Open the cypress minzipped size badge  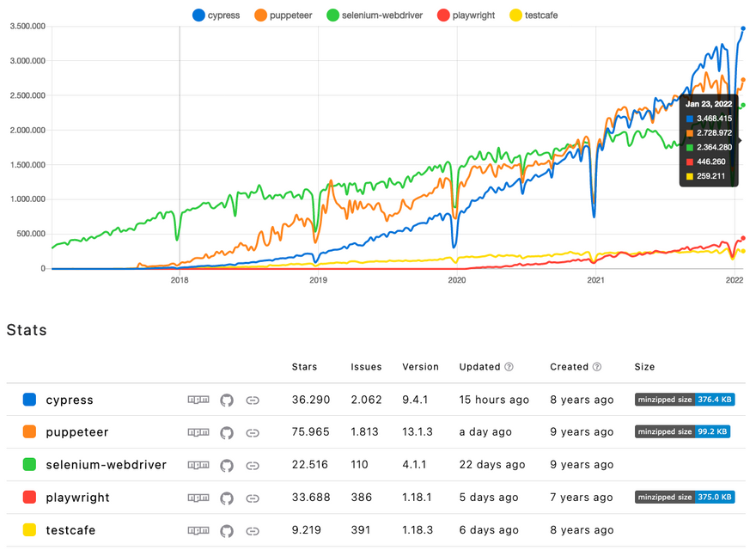pos(684,400)
